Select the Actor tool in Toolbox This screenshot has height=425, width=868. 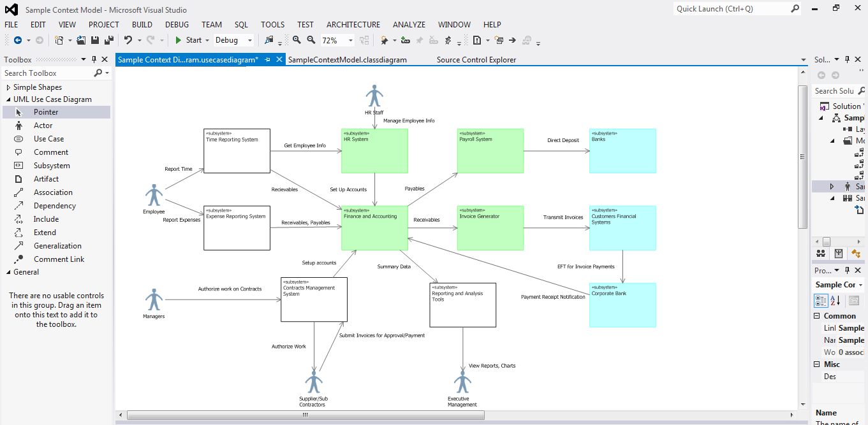click(43, 126)
